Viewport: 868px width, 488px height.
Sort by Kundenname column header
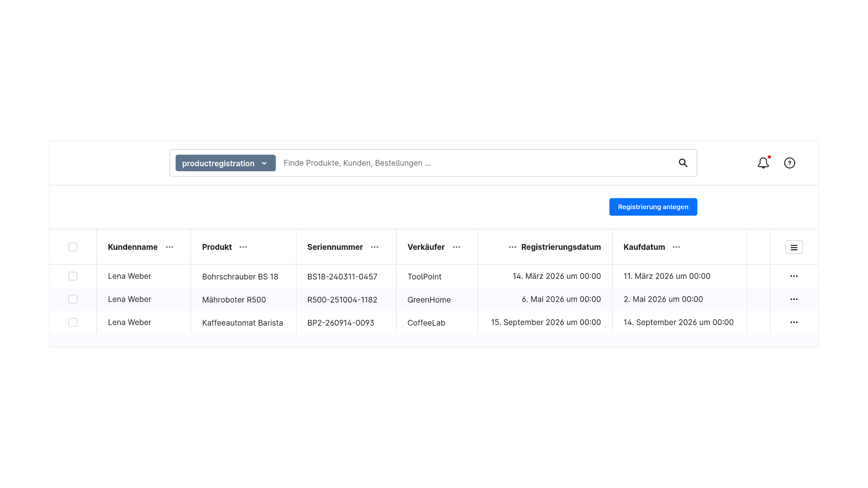pyautogui.click(x=133, y=247)
